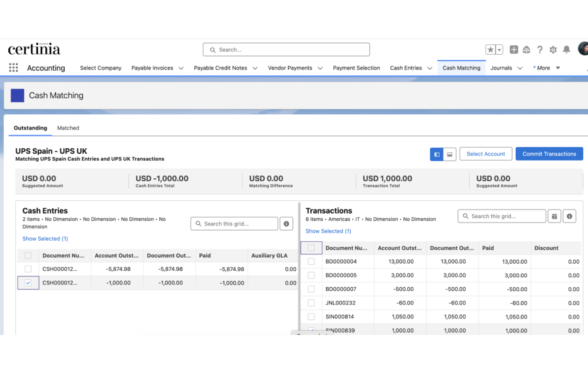The width and height of the screenshot is (588, 372).
Task: Click the Commit Transactions button
Action: pos(549,154)
